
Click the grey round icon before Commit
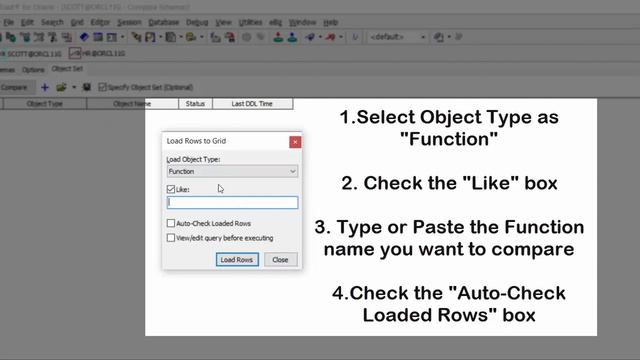[247, 37]
